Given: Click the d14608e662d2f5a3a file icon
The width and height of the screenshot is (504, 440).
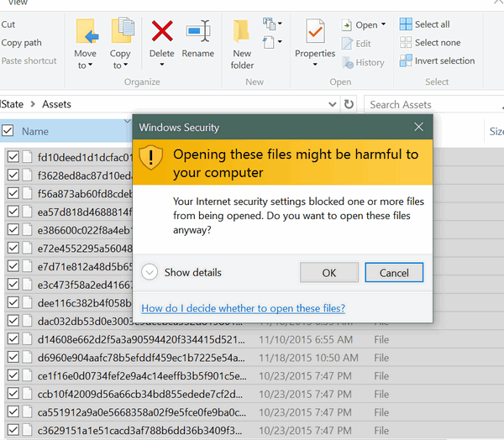Looking at the screenshot, I should click(28, 338).
